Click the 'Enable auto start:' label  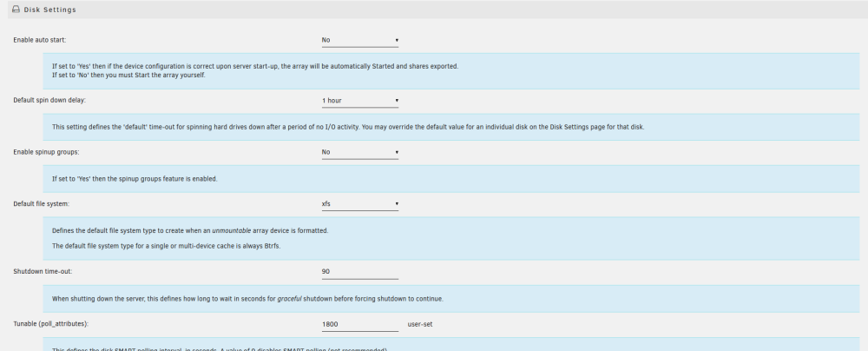[x=40, y=40]
